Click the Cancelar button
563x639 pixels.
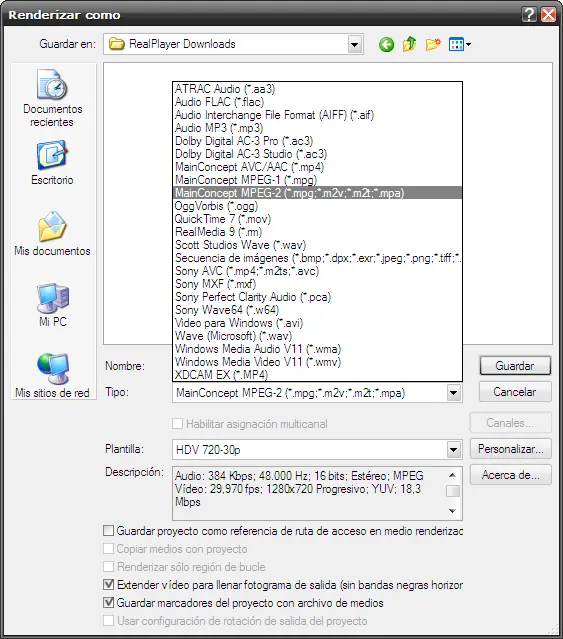[515, 392]
